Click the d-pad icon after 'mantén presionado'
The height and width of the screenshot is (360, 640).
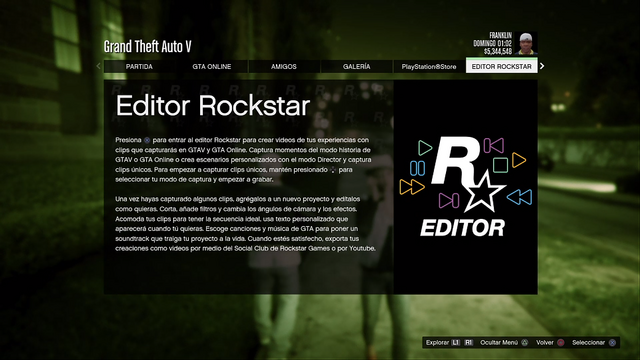pyautogui.click(x=333, y=170)
